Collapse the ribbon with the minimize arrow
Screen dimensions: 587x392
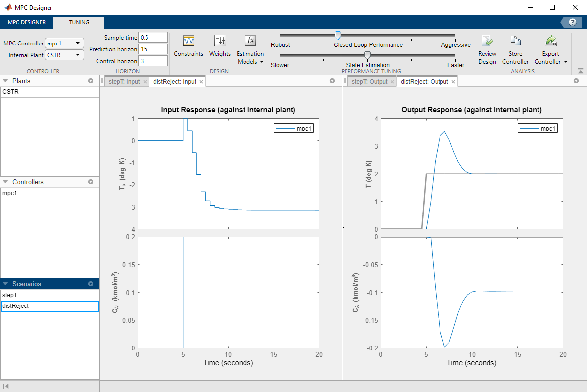[x=580, y=71]
